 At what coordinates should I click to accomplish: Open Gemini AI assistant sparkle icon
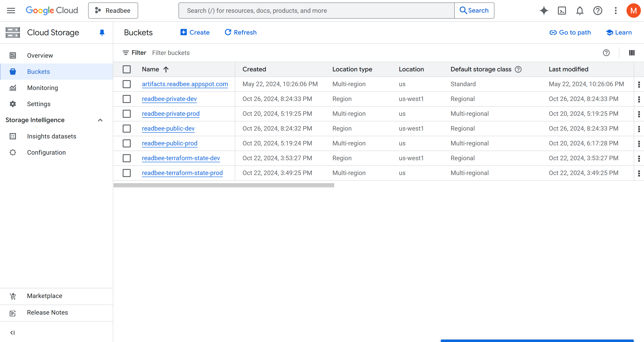[544, 11]
